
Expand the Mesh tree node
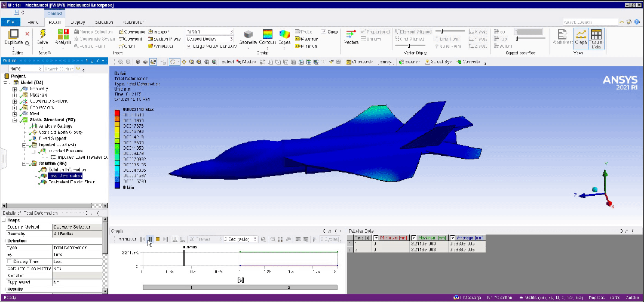15,113
